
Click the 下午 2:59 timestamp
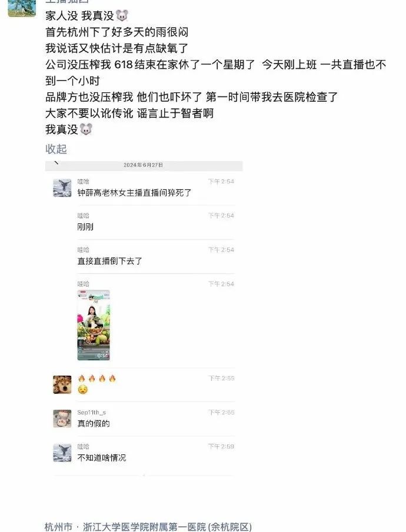point(221,446)
